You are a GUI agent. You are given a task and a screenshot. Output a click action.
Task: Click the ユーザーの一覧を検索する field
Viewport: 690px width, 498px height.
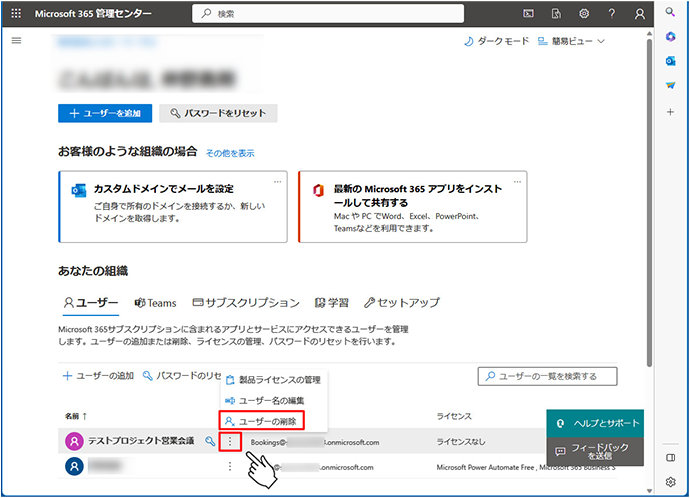pyautogui.click(x=547, y=376)
